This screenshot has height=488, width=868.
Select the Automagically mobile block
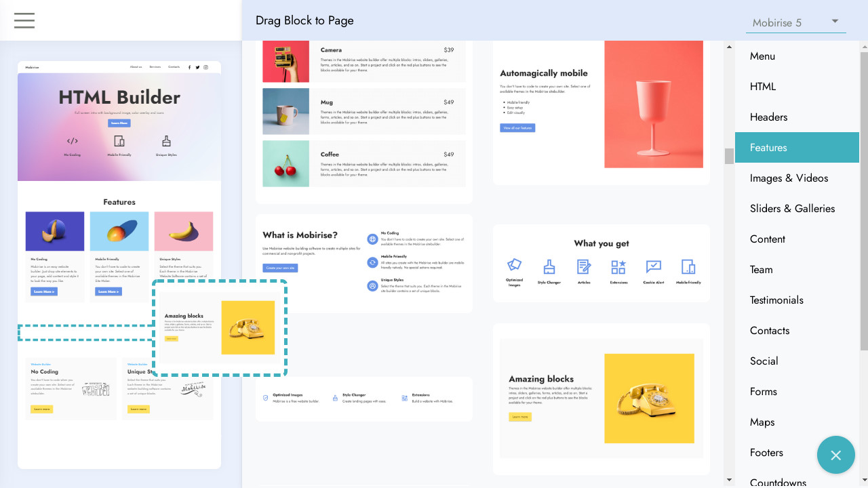coord(601,112)
